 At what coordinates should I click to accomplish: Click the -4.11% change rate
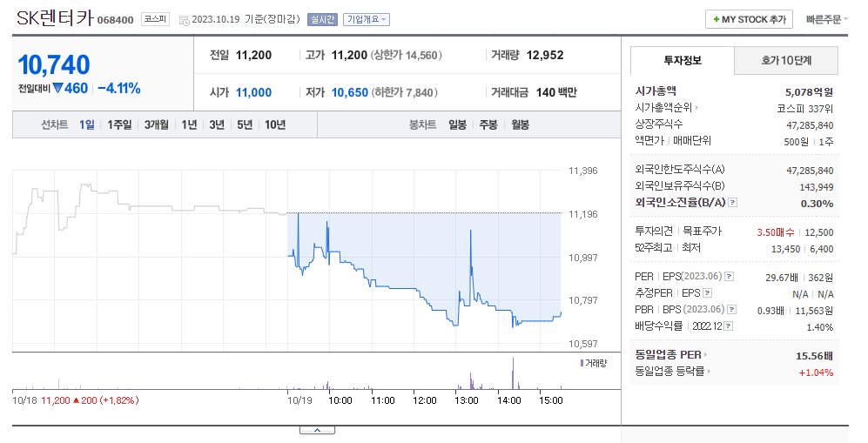[x=119, y=88]
